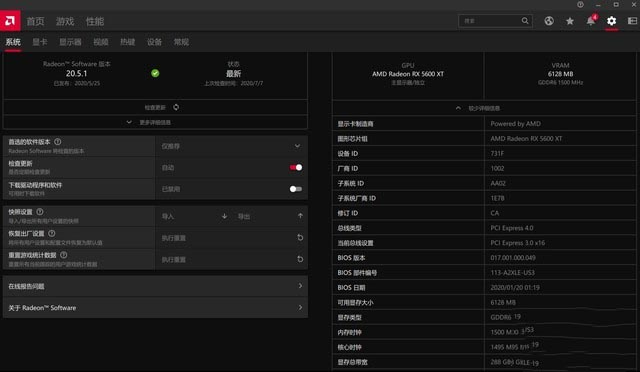
Task: Click the 厂商 ID value 1002
Action: (497, 168)
